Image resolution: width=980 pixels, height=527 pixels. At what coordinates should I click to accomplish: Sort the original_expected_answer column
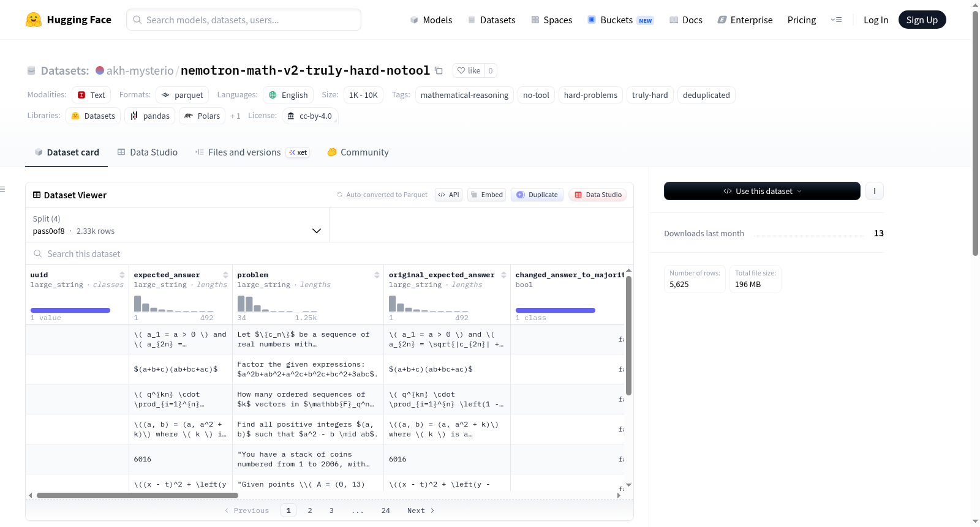pyautogui.click(x=503, y=275)
